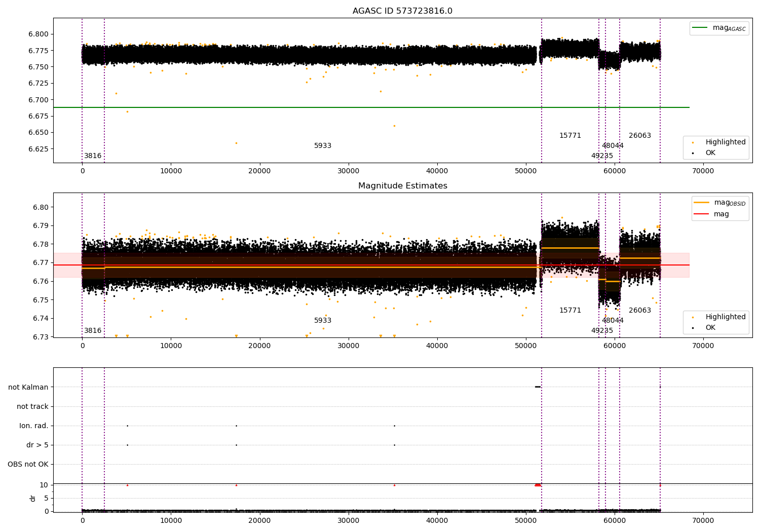Click obsid label 5933 in the top plot
760x532 pixels.
323,146
